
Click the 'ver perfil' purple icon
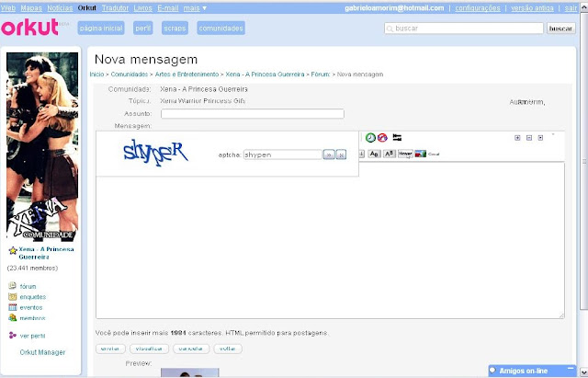click(12, 335)
